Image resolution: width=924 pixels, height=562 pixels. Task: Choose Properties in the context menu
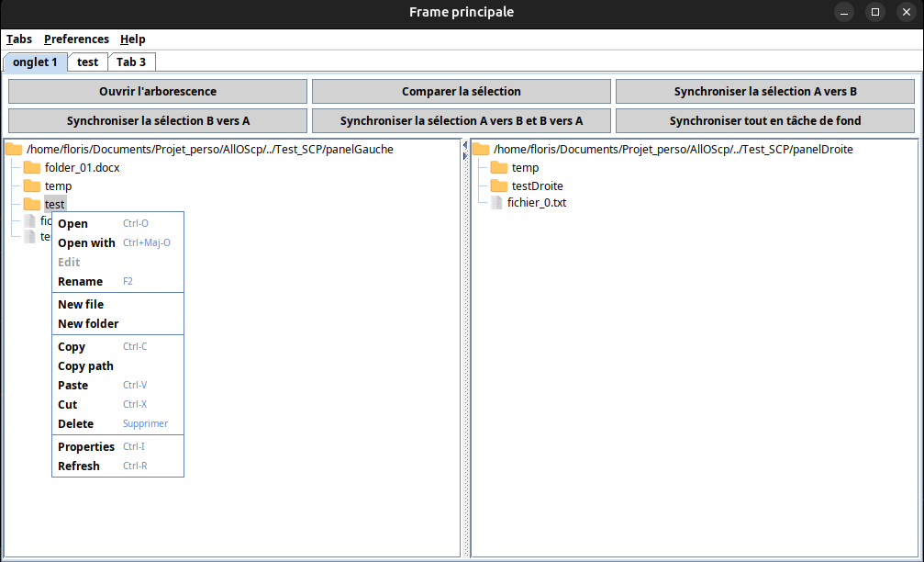(86, 447)
